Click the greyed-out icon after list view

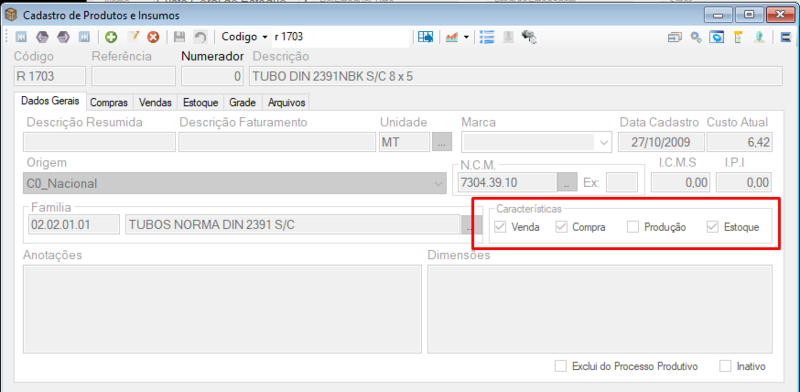tap(508, 37)
